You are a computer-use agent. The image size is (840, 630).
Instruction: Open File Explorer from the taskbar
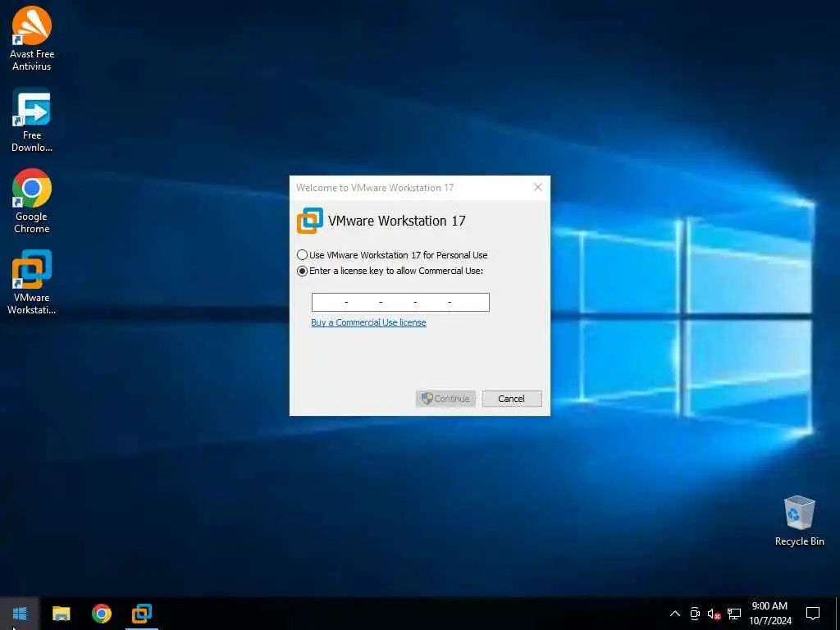61,614
